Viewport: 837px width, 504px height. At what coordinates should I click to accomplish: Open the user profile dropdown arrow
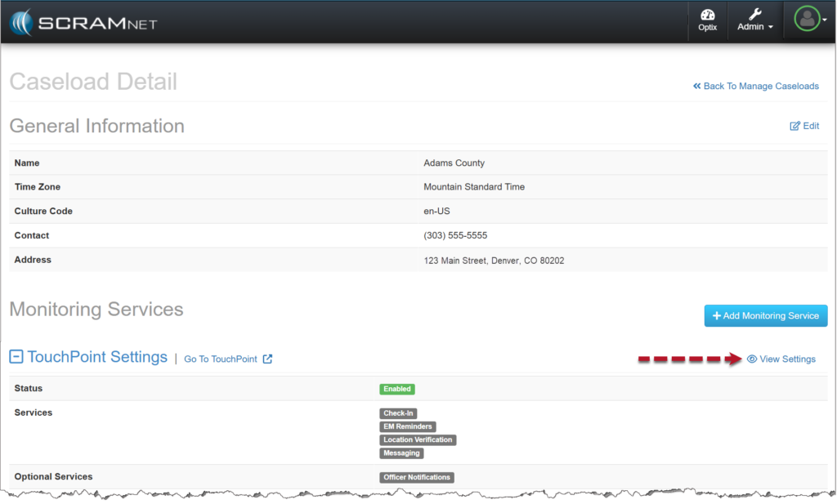(x=825, y=20)
